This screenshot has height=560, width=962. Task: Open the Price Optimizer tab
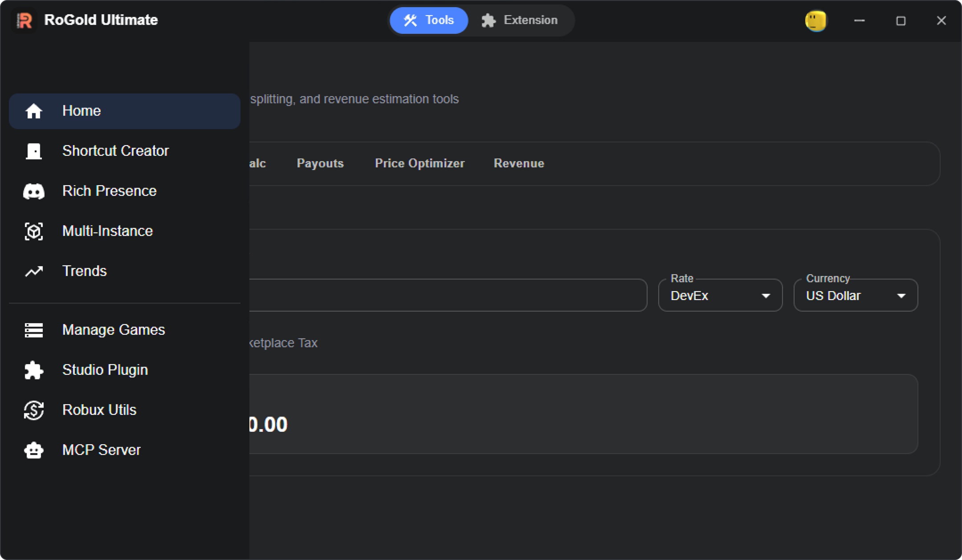click(x=420, y=163)
